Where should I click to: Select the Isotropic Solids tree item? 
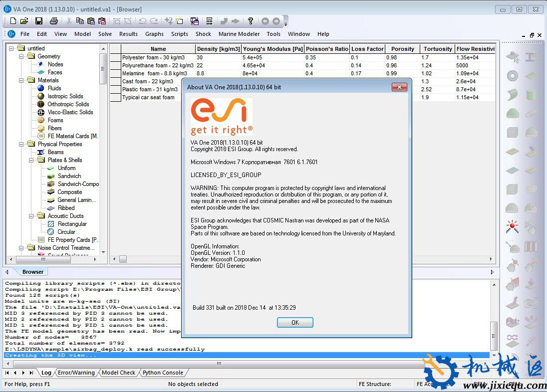(x=65, y=96)
